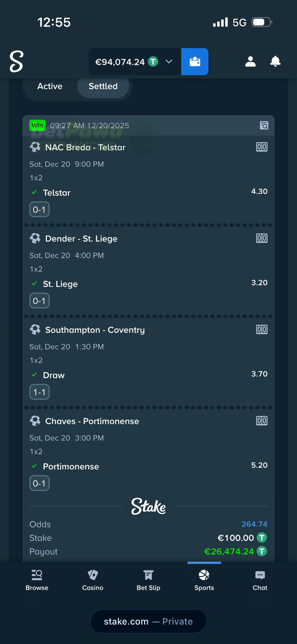This screenshot has width=297, height=644.
Task: Open scoreboard icon for Chaves - Portimonense
Action: pos(262,421)
